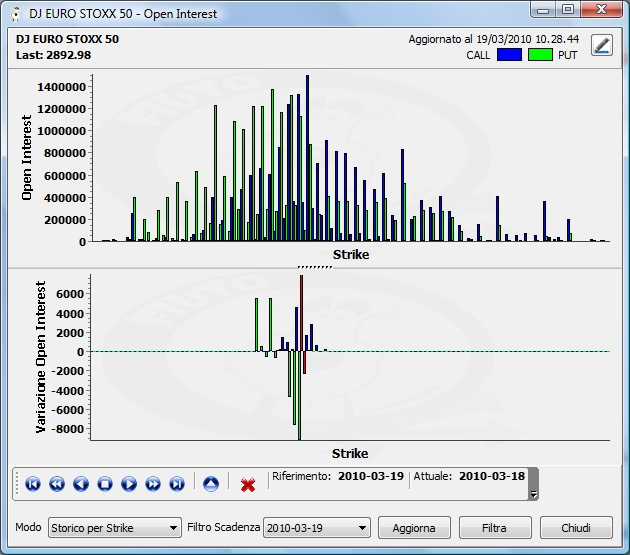Viewport: 630px width, 555px height.
Task: Jump to first record in playback toolbar
Action: click(x=33, y=484)
